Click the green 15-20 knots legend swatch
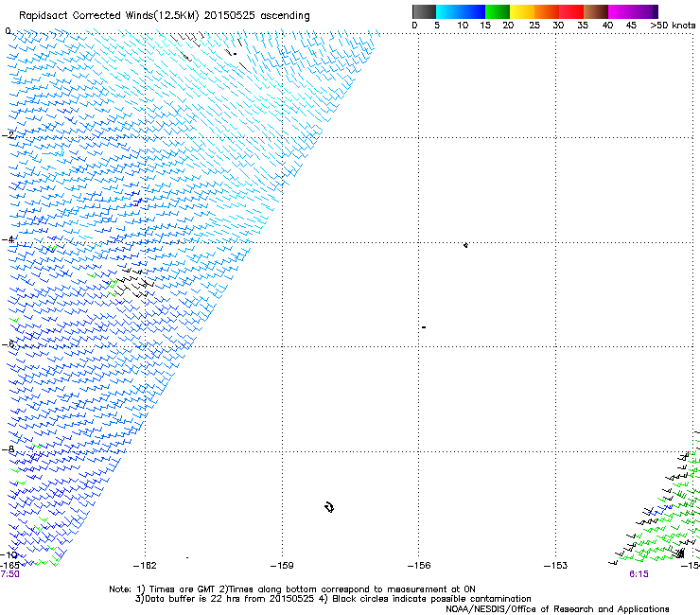 point(498,11)
